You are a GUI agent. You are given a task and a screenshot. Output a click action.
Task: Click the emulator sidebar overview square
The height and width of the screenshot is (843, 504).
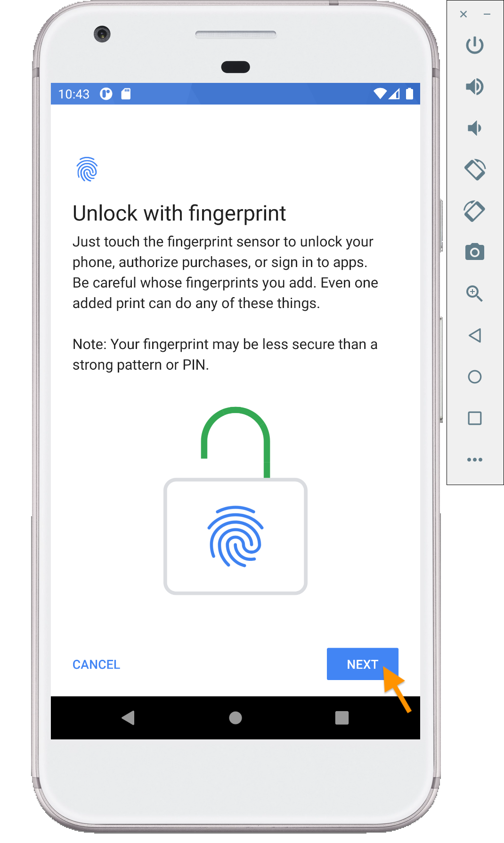(474, 418)
